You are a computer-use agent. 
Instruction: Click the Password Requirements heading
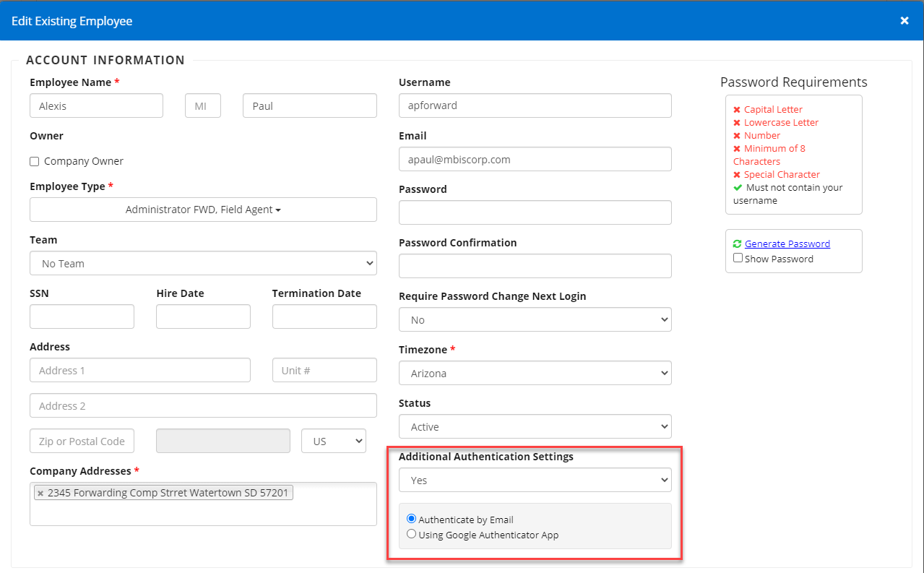tap(794, 82)
